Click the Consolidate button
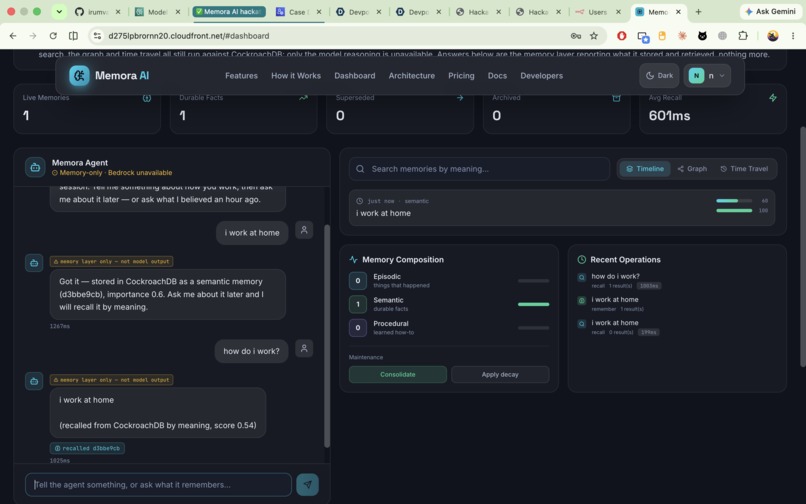Viewport: 806px width, 504px height. click(x=397, y=374)
